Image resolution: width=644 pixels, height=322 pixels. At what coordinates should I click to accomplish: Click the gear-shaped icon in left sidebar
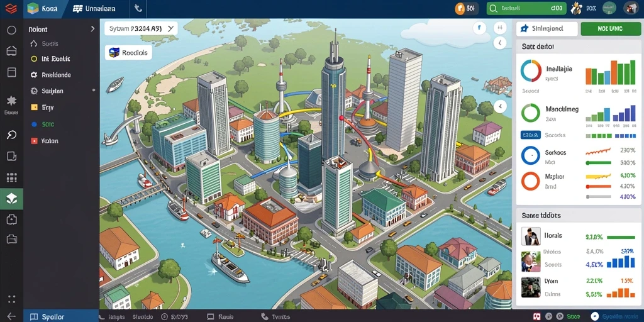(11, 100)
